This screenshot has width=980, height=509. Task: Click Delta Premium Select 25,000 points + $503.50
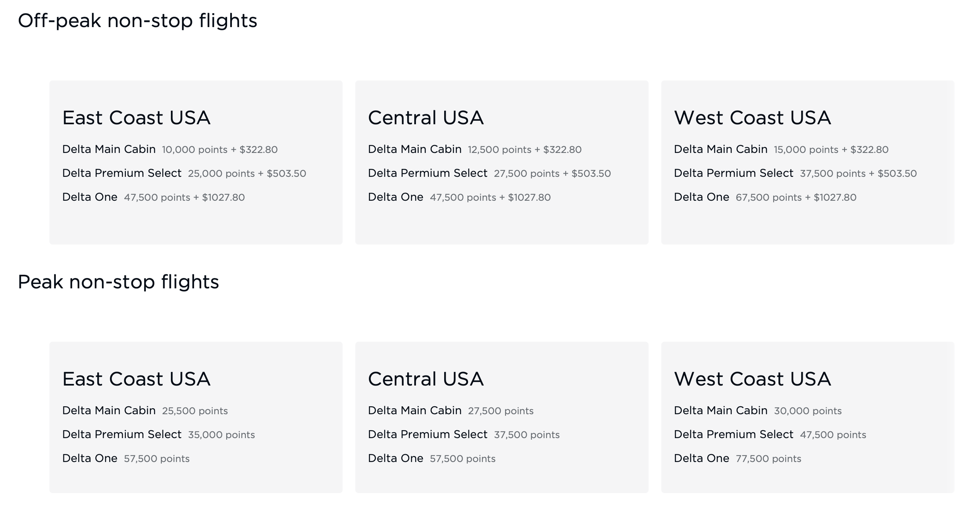click(x=184, y=173)
